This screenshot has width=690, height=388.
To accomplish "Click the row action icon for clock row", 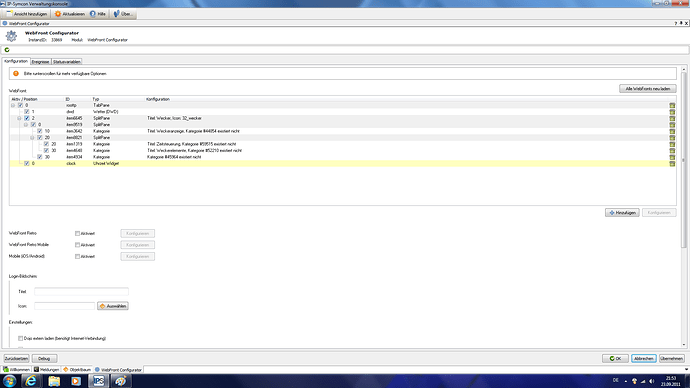I will click(x=672, y=163).
